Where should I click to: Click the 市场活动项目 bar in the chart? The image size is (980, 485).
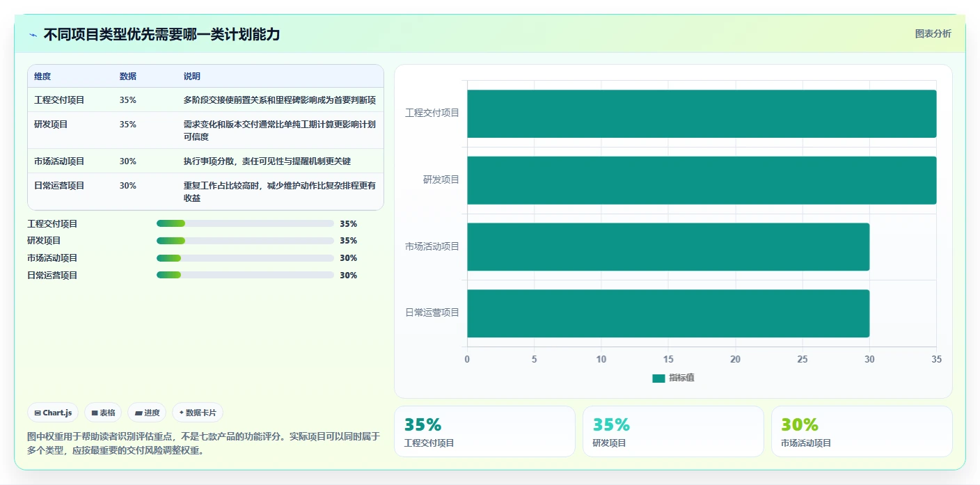click(668, 247)
